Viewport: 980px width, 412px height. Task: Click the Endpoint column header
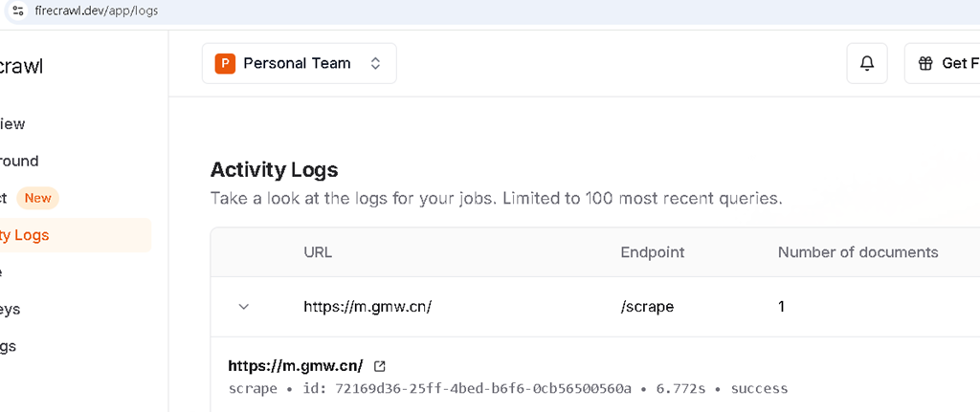pos(653,252)
